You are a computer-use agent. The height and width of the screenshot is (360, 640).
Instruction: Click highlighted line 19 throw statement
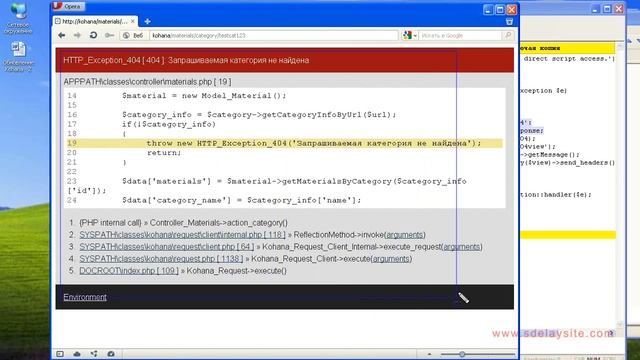pyautogui.click(x=284, y=143)
